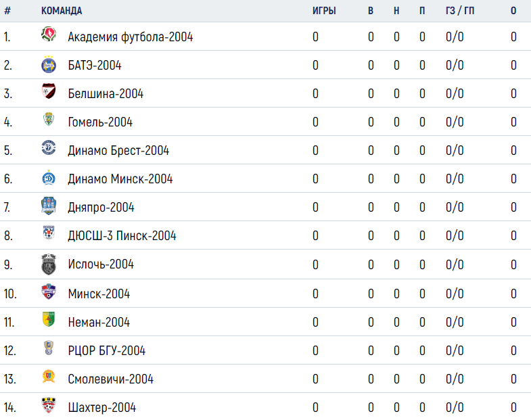Click the Смолевичи-2004 team logo
Viewport: 531px width, 420px height.
[49, 376]
